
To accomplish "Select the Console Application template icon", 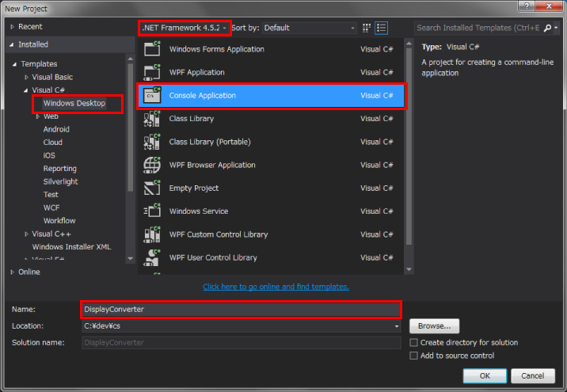I will pos(152,96).
